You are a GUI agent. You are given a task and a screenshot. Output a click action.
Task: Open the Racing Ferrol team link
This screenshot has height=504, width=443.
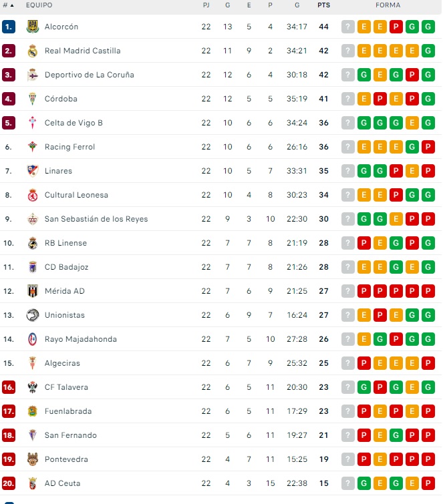pyautogui.click(x=69, y=147)
